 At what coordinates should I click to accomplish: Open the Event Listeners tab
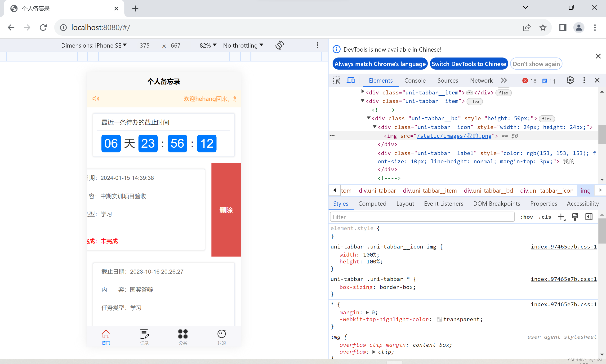pyautogui.click(x=444, y=204)
